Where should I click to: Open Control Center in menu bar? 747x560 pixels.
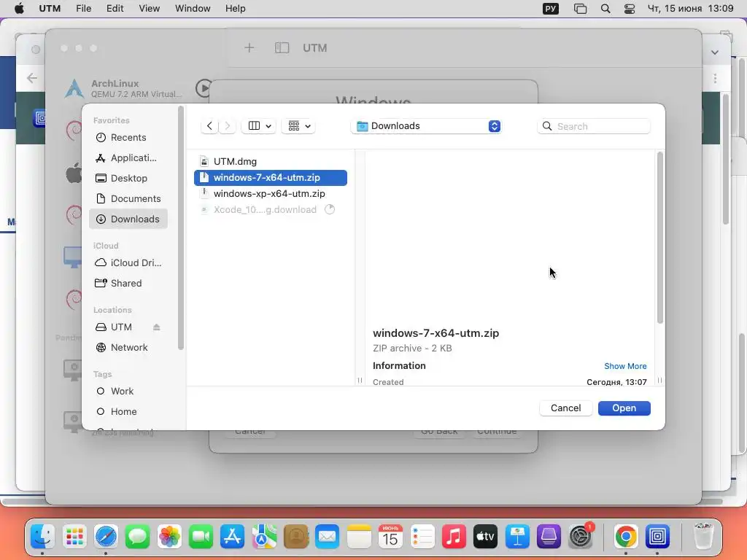coord(630,9)
